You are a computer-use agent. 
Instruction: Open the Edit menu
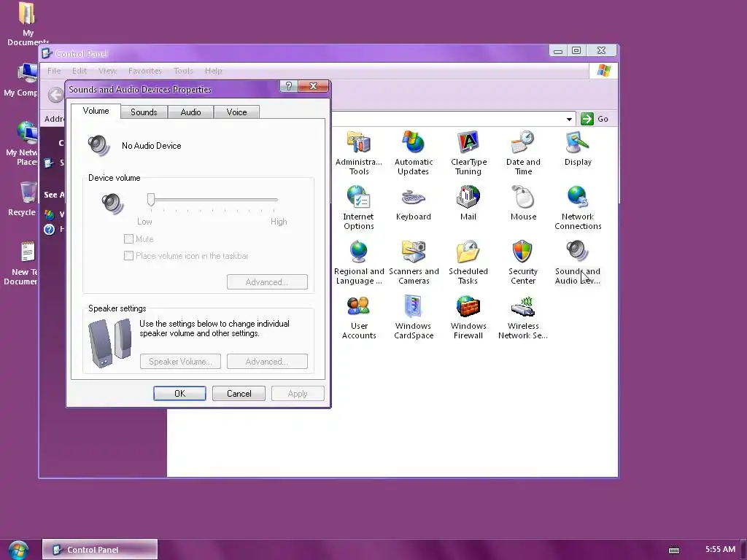click(79, 71)
